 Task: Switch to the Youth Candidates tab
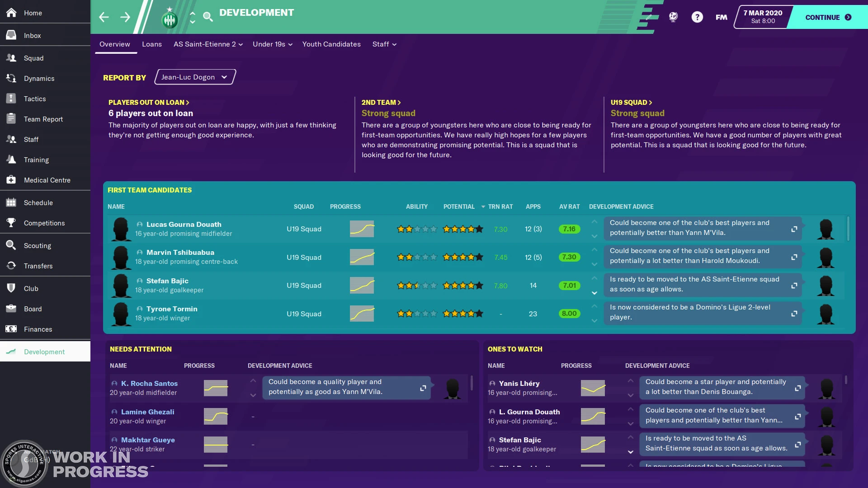point(331,44)
